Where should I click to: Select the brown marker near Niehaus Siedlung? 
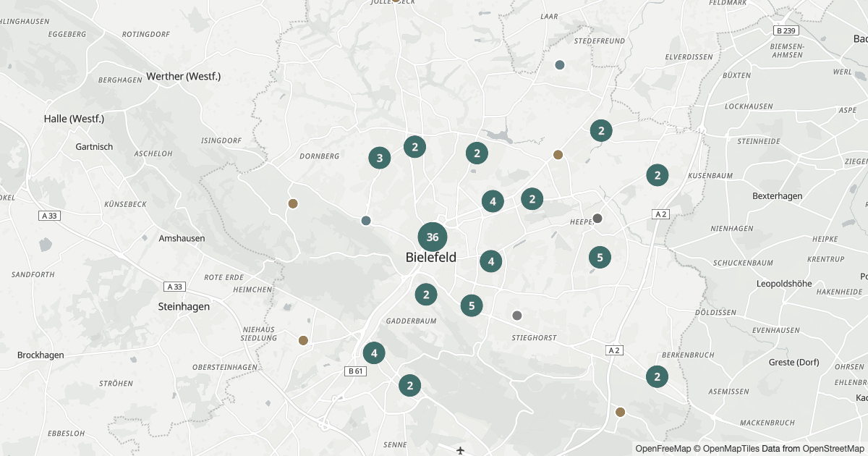tap(303, 340)
